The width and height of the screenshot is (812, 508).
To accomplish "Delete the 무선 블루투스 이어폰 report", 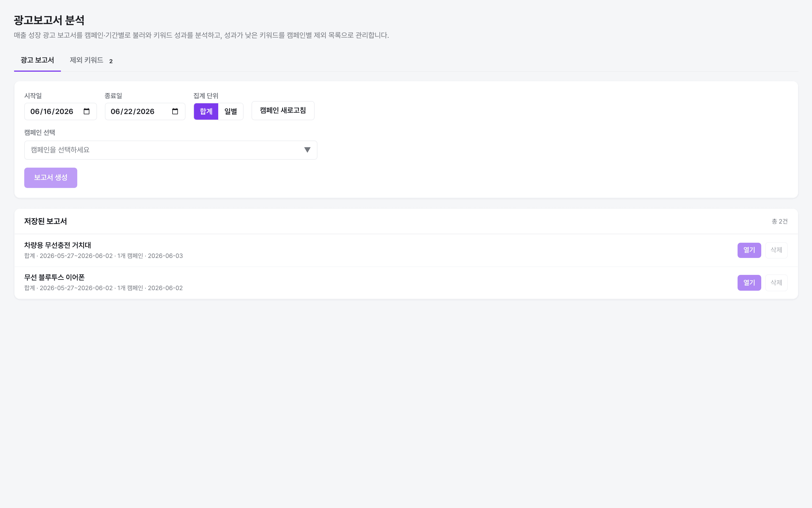I will [x=776, y=283].
